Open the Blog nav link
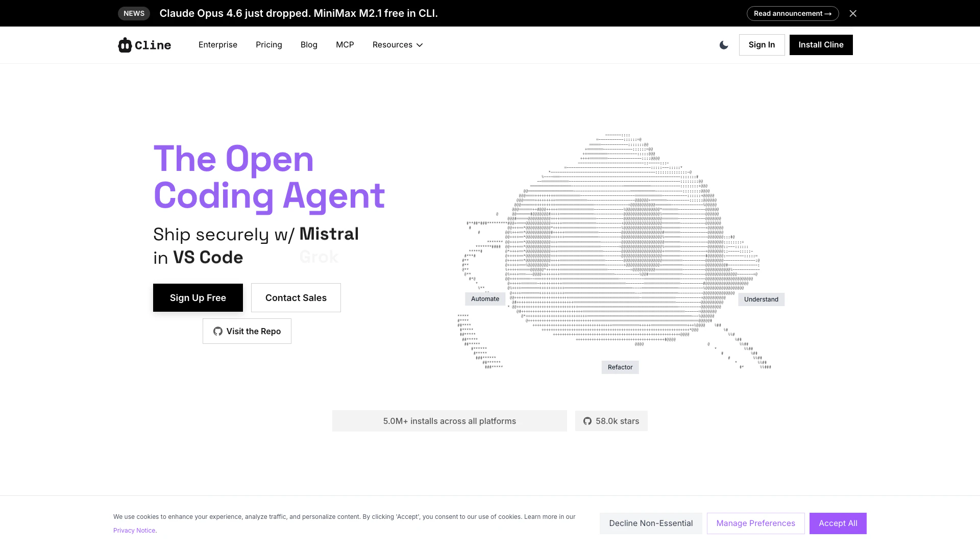The image size is (980, 551). 309,45
